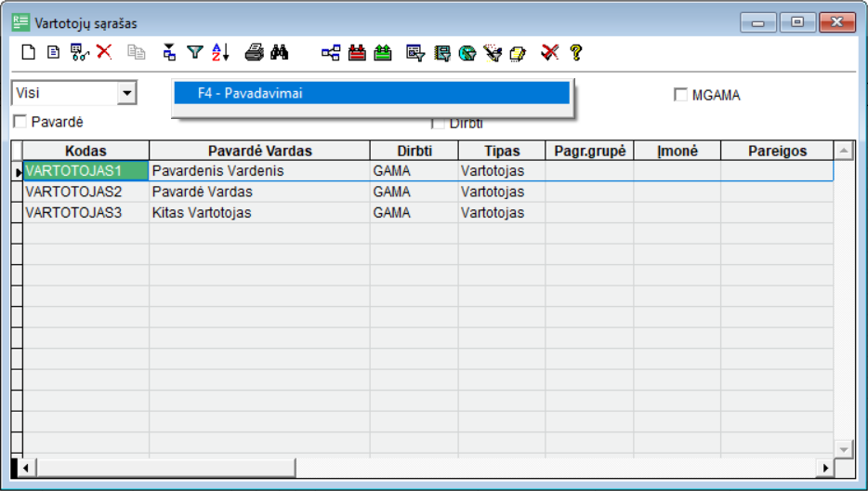Print the user list
The height and width of the screenshot is (491, 868).
pos(254,53)
